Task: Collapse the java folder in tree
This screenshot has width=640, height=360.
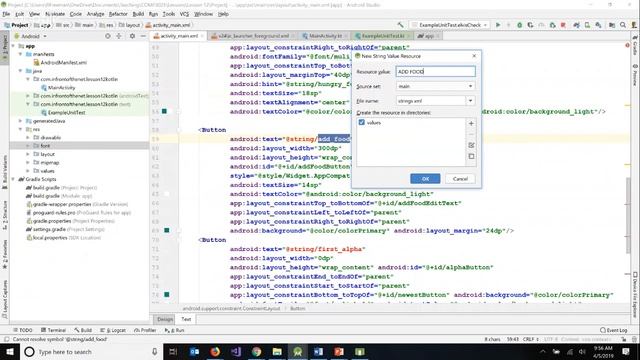Action: pos(20,71)
